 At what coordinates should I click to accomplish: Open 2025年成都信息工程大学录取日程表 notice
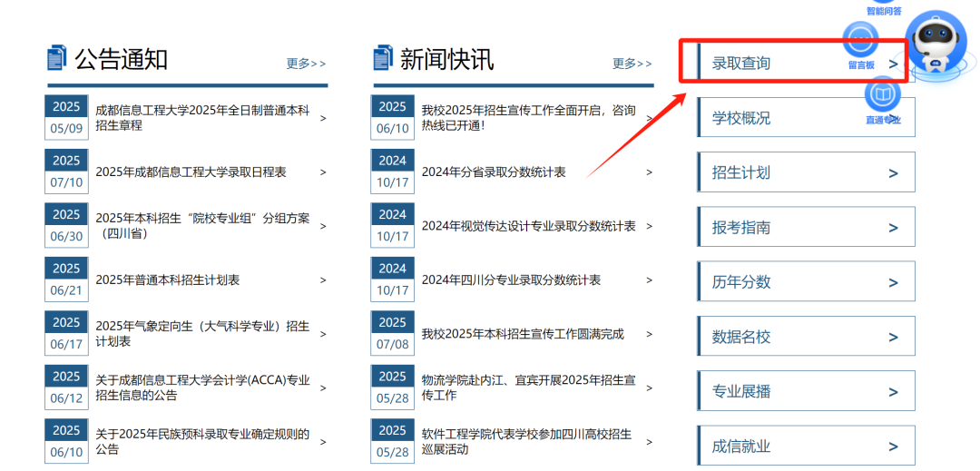191,172
